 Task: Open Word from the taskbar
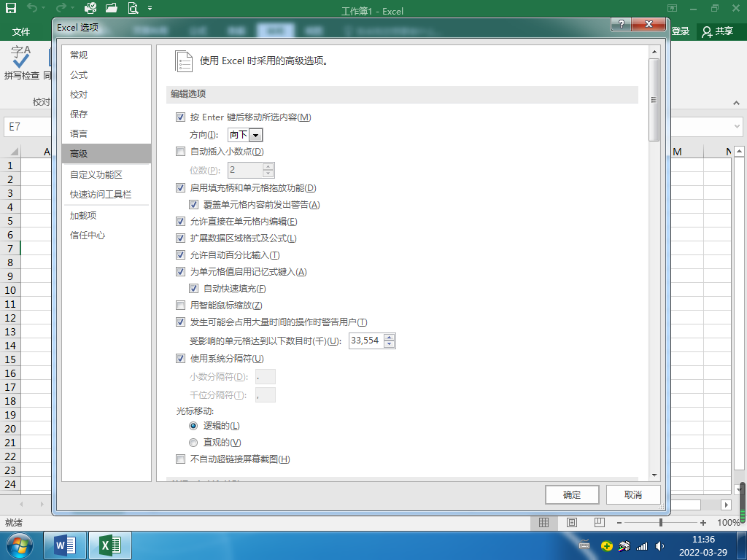pos(65,545)
